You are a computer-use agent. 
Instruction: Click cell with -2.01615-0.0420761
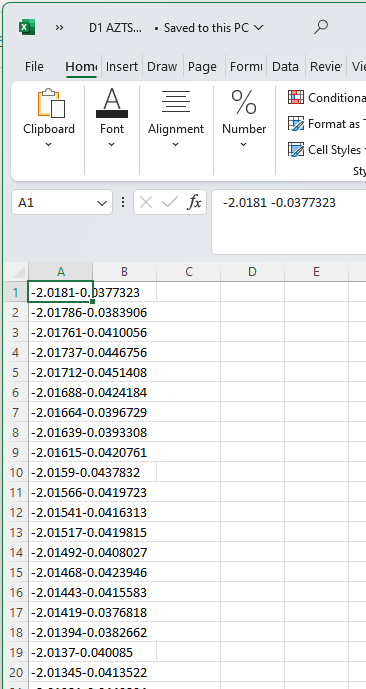pos(61,453)
